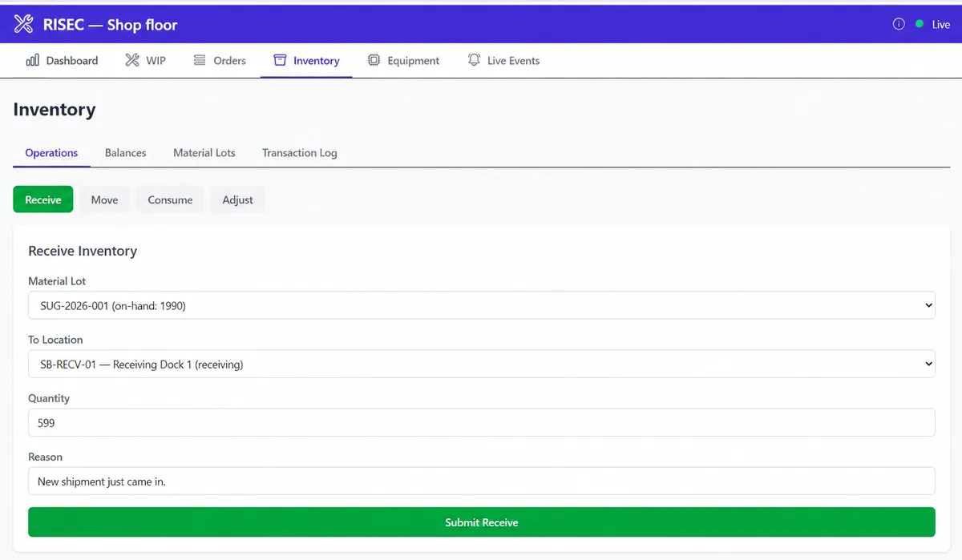Click the green Live status dot
The height and width of the screenshot is (560, 962).
920,24
